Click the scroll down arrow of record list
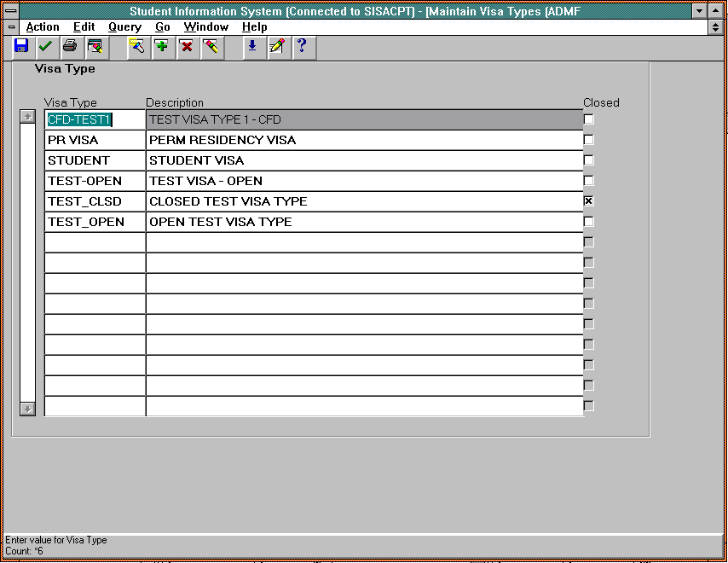 coord(28,409)
